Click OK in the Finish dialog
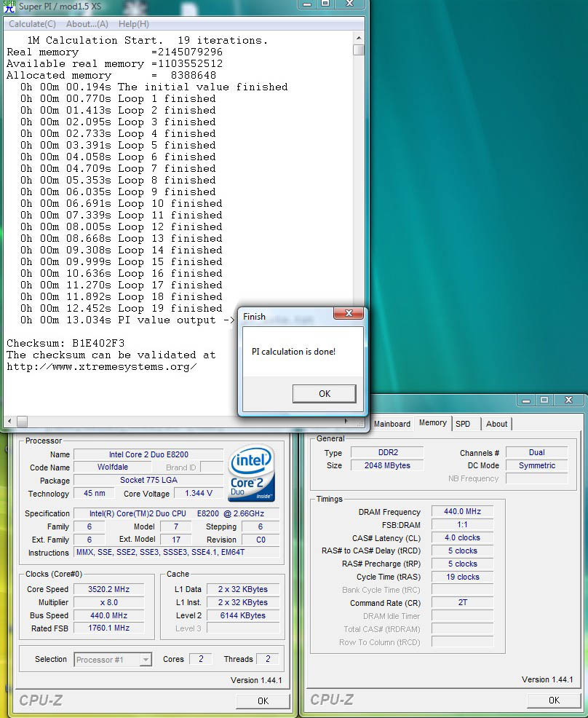 coord(324,393)
